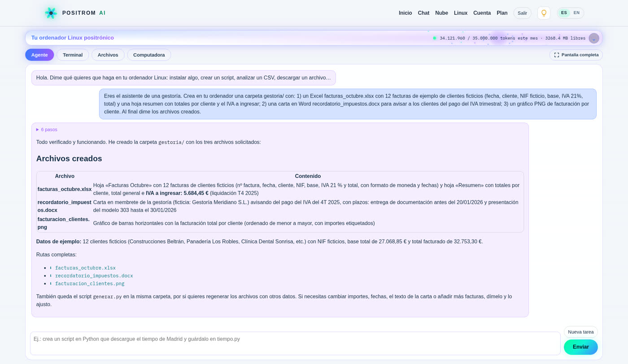Open the Cuenta page
The width and height of the screenshot is (628, 364).
(x=482, y=13)
